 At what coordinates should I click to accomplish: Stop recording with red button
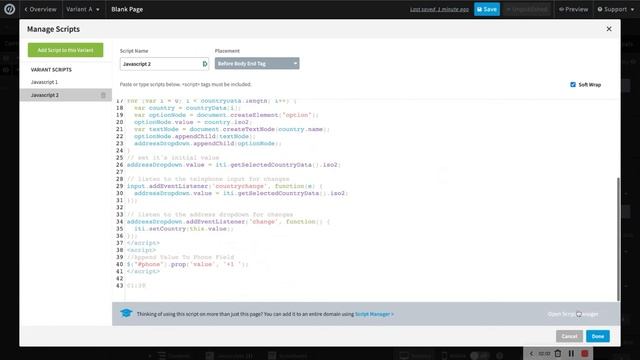pos(584,353)
